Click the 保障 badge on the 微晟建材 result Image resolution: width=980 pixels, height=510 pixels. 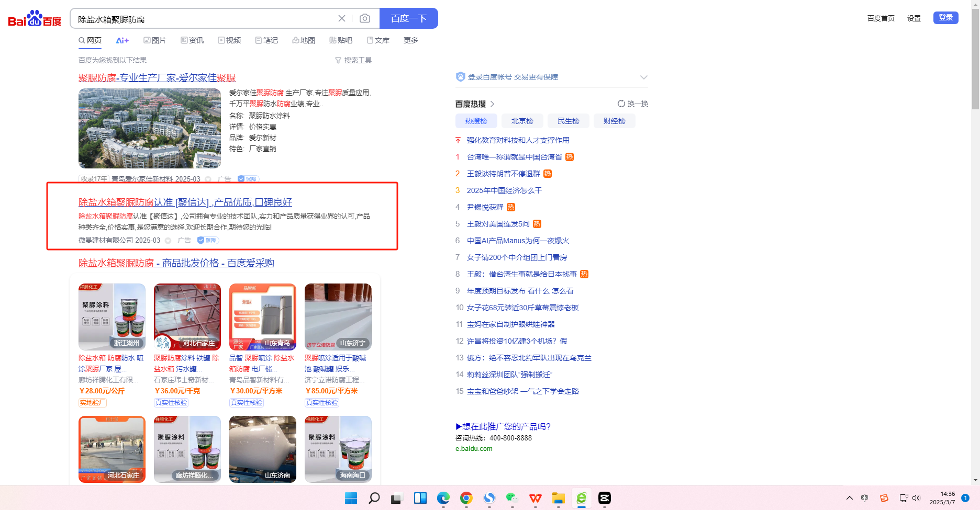(208, 240)
